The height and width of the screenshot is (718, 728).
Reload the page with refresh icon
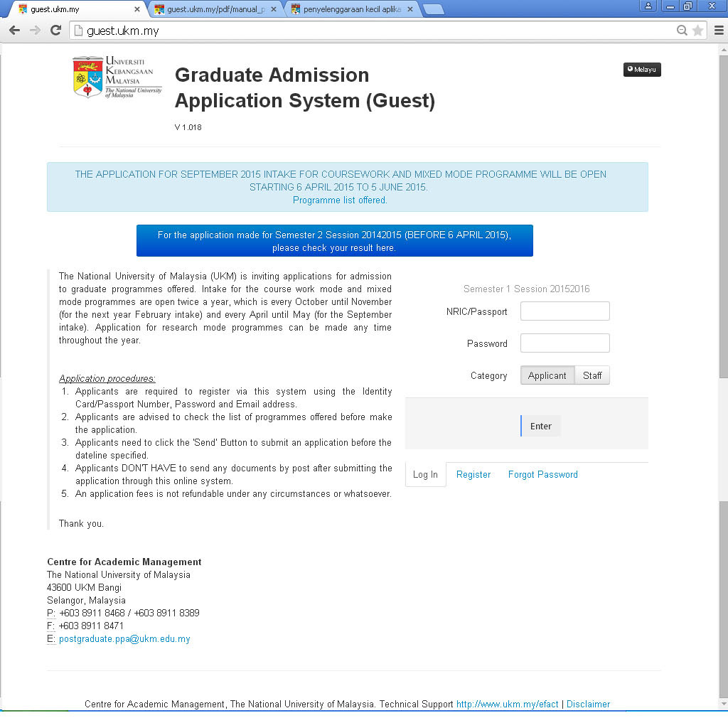click(55, 31)
